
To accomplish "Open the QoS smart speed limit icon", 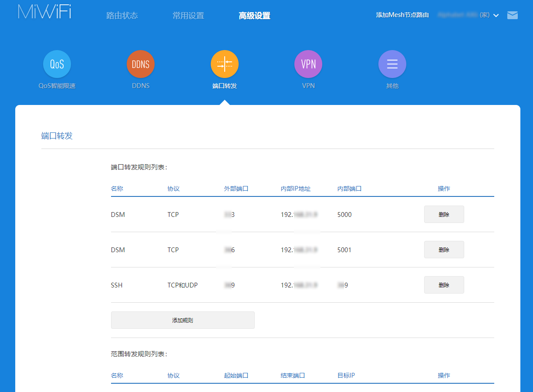I will point(57,64).
